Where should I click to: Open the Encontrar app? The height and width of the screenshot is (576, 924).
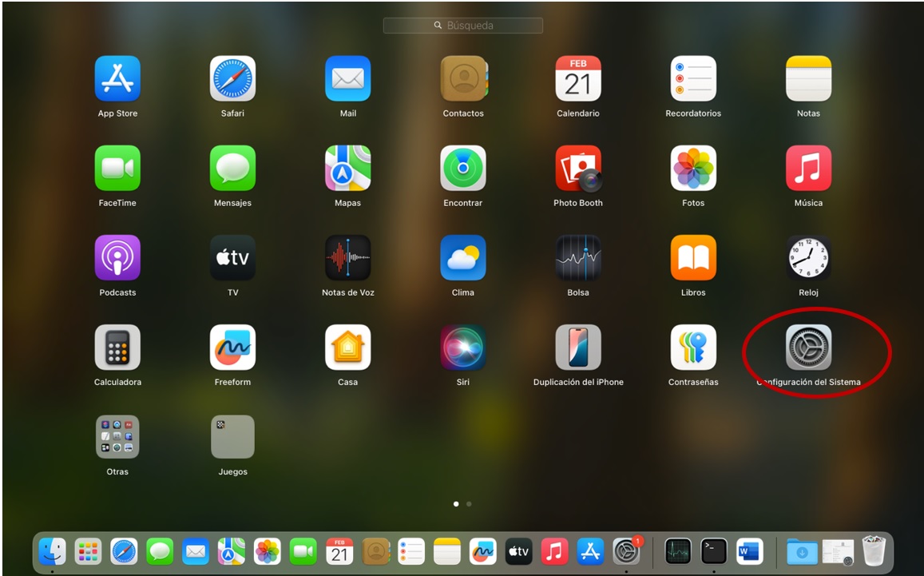coord(463,169)
